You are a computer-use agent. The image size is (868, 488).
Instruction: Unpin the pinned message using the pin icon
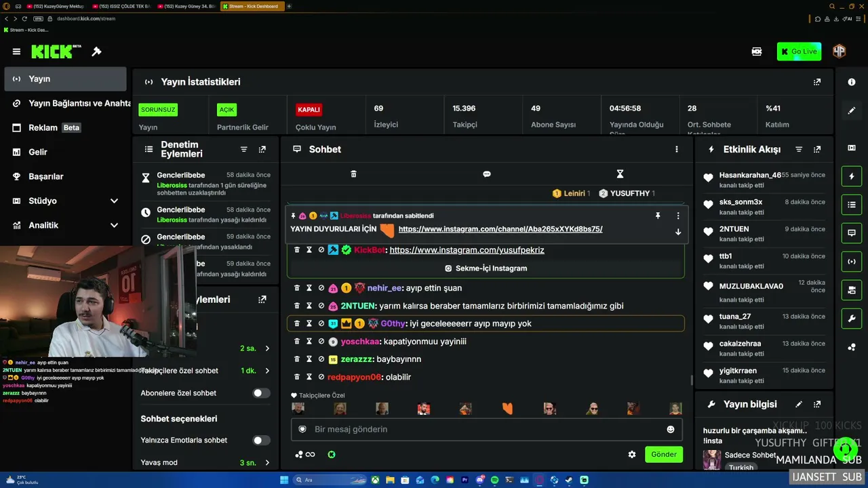pos(657,216)
